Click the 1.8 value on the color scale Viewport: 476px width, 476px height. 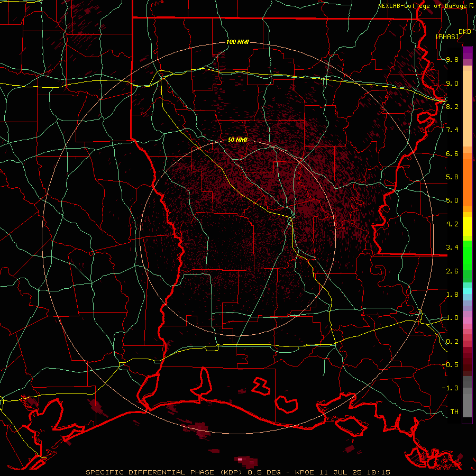(x=452, y=295)
